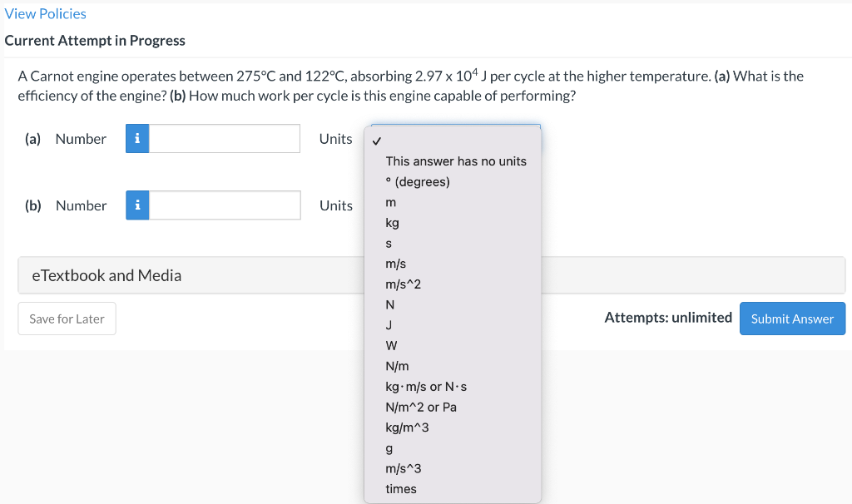The width and height of the screenshot is (852, 504).
Task: Pick 'N/m^2 or Pa' from list
Action: coord(421,407)
